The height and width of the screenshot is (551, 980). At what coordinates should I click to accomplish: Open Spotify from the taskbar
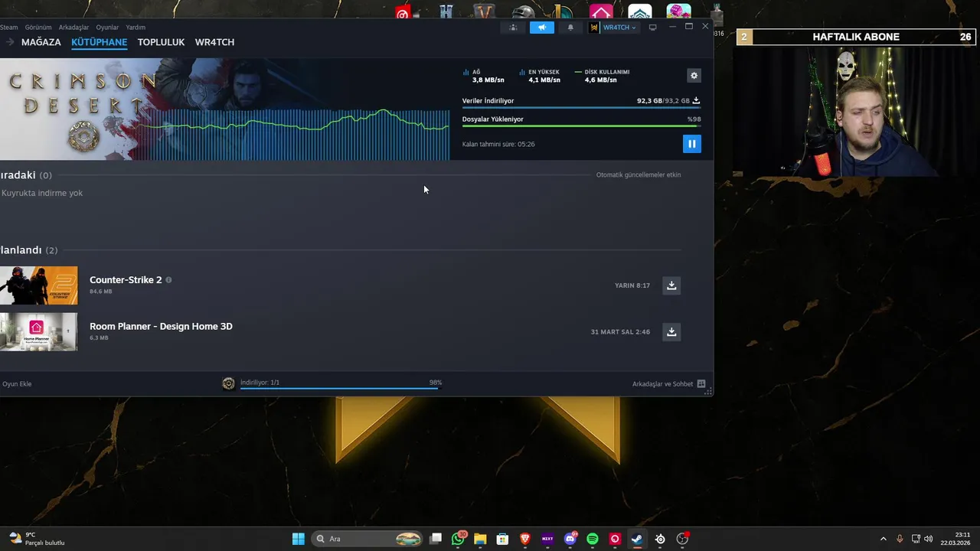tap(593, 539)
